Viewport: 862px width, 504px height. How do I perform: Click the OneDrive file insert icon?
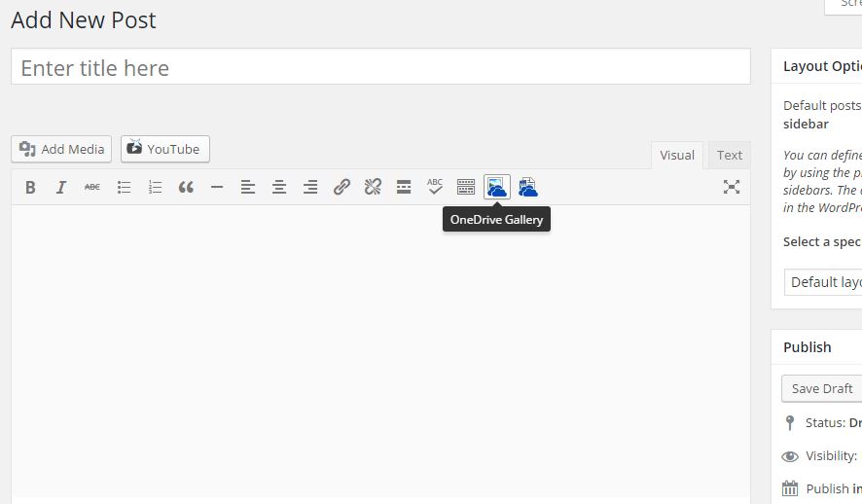pyautogui.click(x=527, y=188)
